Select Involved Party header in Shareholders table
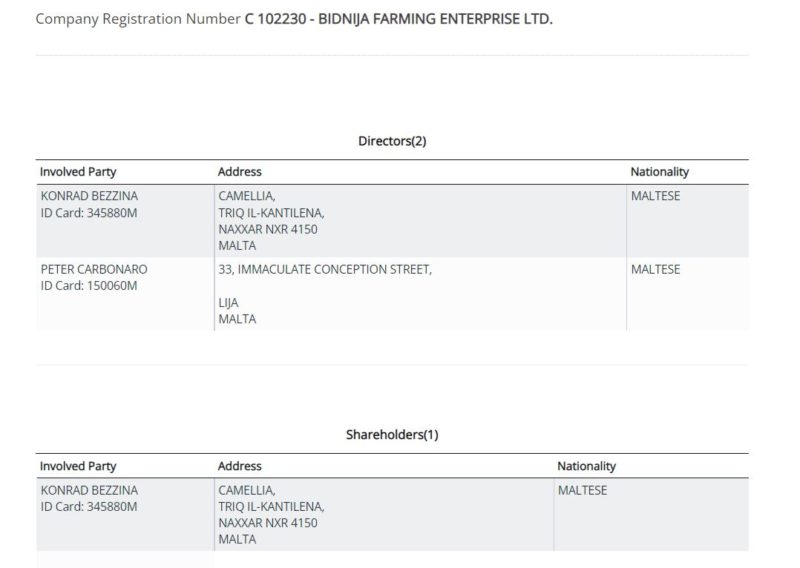800x568 pixels. point(78,466)
